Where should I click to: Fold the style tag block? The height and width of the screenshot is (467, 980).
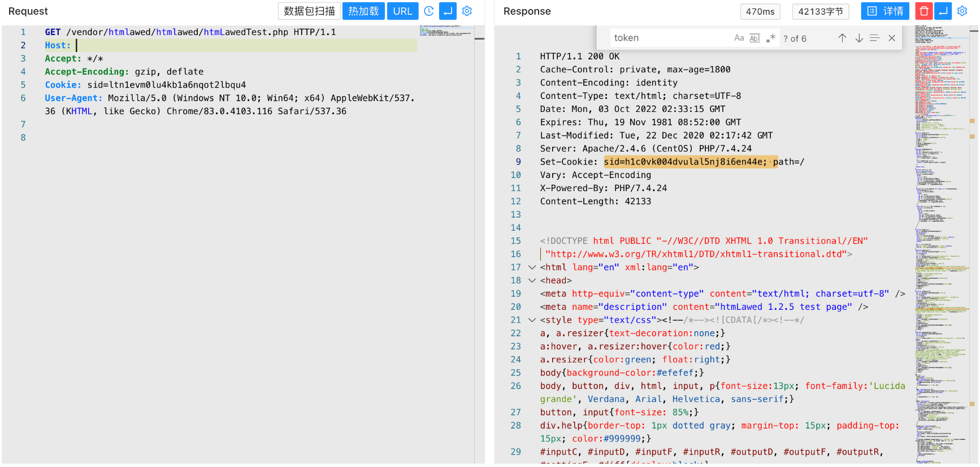pyautogui.click(x=532, y=320)
